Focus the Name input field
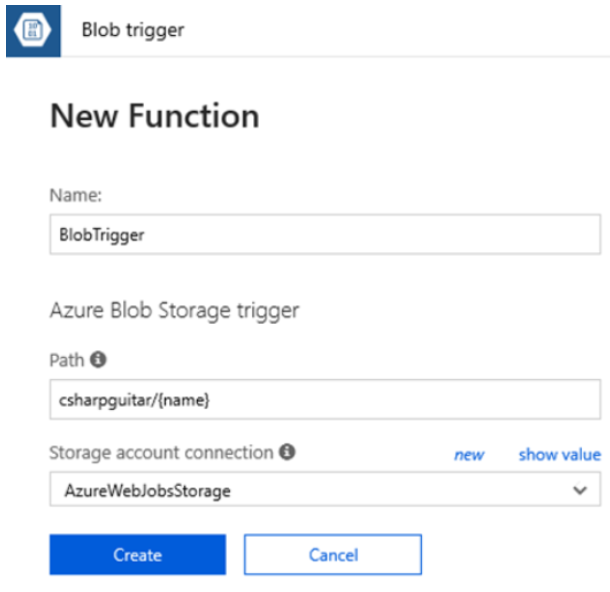This screenshot has height=592, width=610. coord(325,234)
